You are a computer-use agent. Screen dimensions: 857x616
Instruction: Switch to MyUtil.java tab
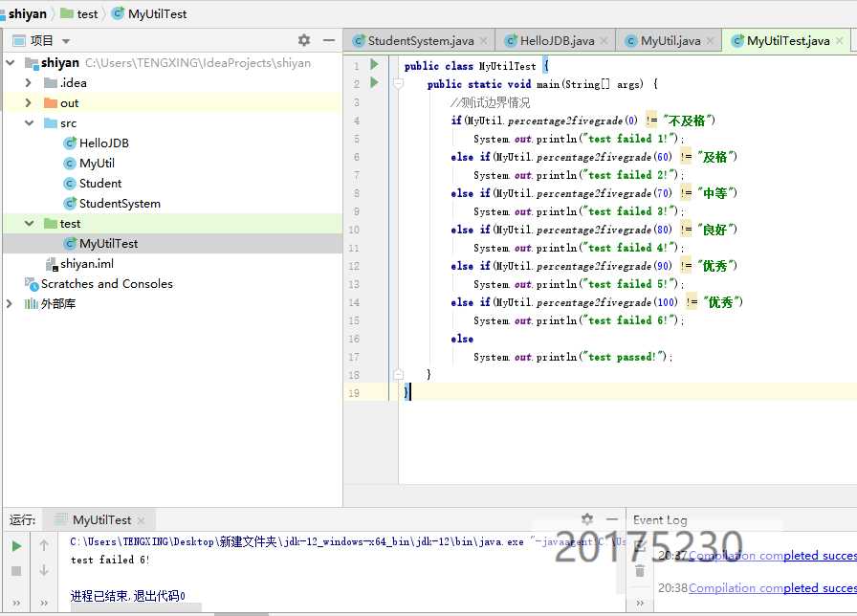(670, 40)
